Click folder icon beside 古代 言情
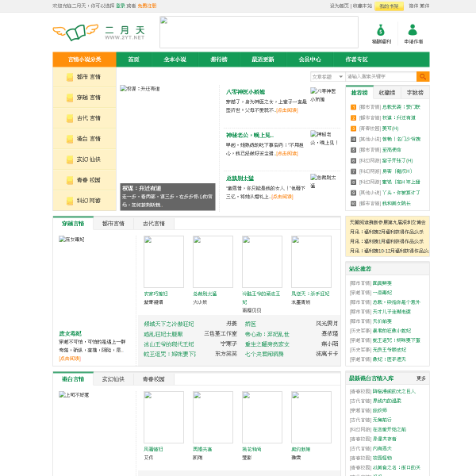This screenshot has height=476, width=476. pyautogui.click(x=70, y=119)
